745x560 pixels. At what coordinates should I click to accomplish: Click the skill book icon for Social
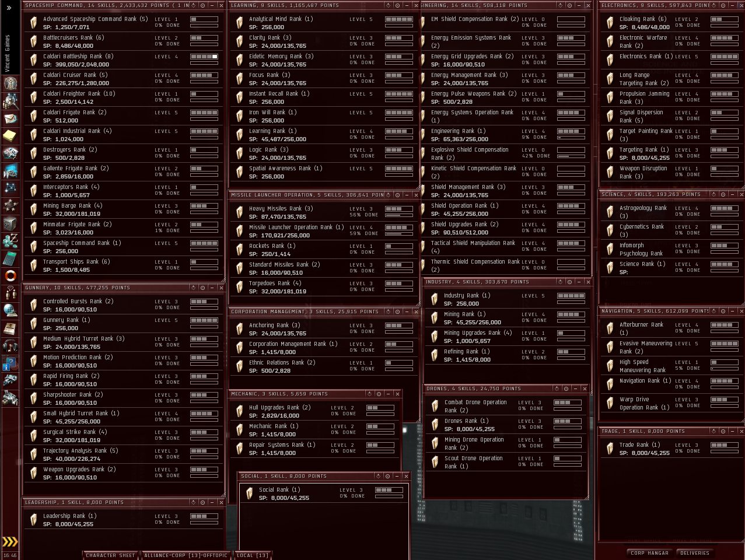[x=250, y=494]
